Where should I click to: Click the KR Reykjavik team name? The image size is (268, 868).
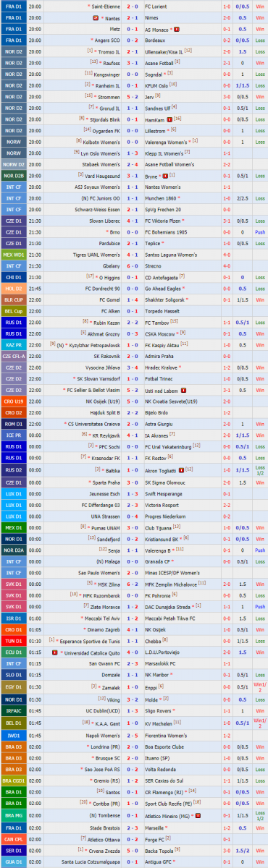coord(106,435)
